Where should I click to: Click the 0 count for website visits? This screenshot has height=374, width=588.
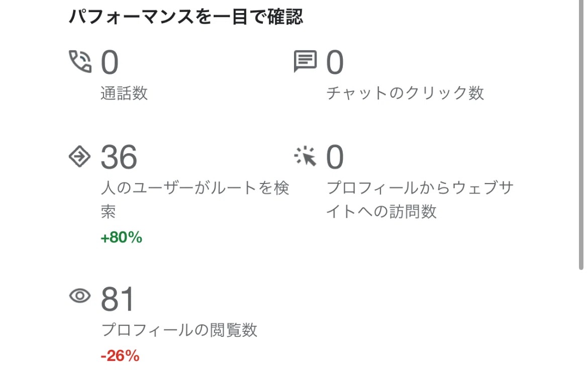(x=335, y=157)
